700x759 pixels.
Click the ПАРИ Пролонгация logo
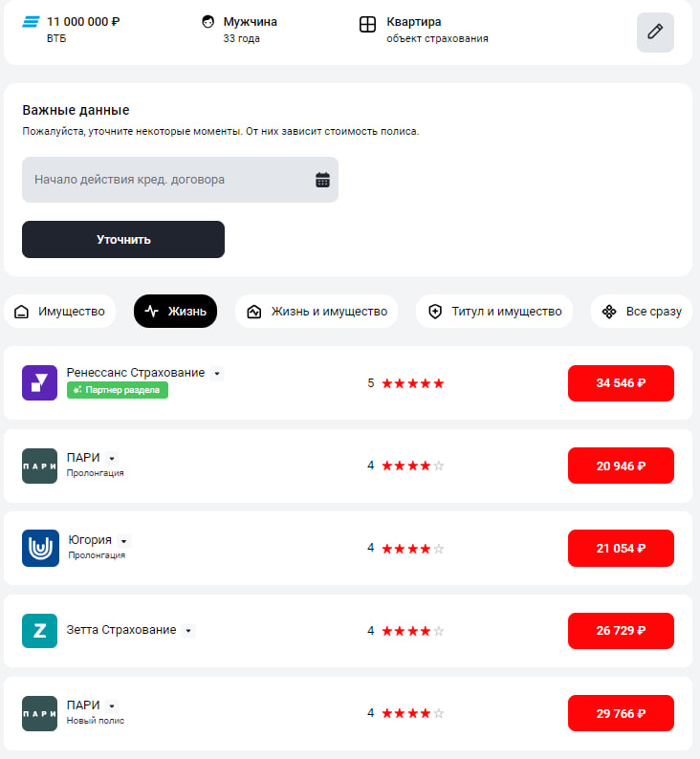point(40,466)
